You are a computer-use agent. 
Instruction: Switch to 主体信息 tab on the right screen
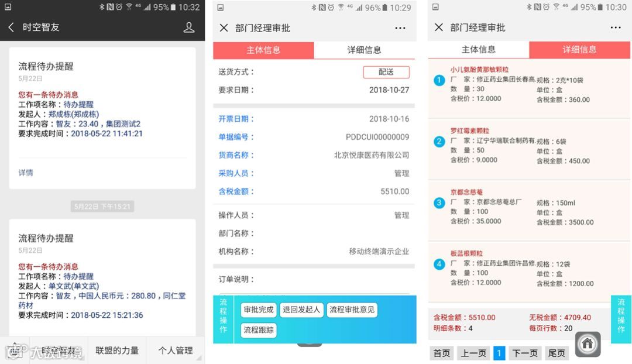tap(479, 50)
